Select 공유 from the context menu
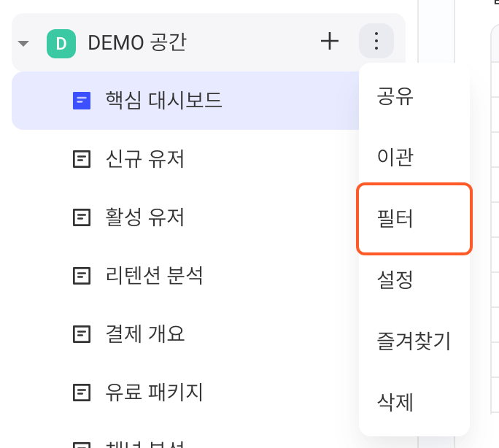Image resolution: width=499 pixels, height=448 pixels. 414,96
